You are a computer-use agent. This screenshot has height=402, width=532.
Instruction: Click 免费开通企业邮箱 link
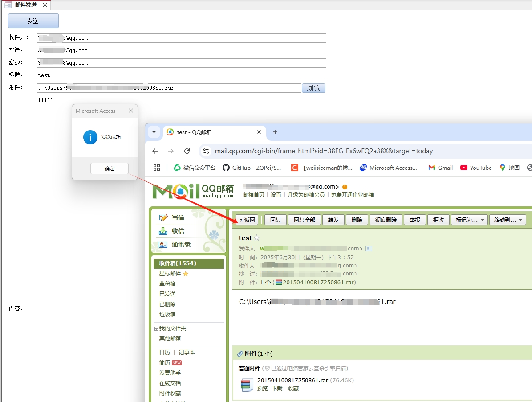(x=353, y=195)
